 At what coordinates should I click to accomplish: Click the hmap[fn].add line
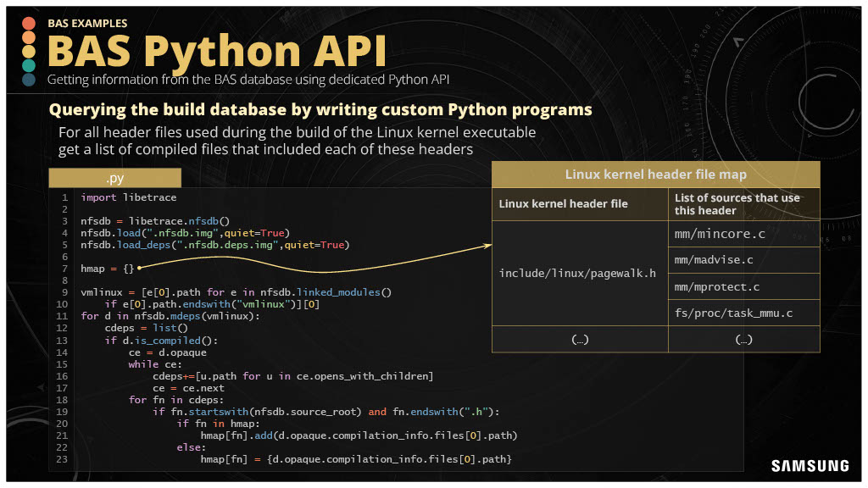359,435
